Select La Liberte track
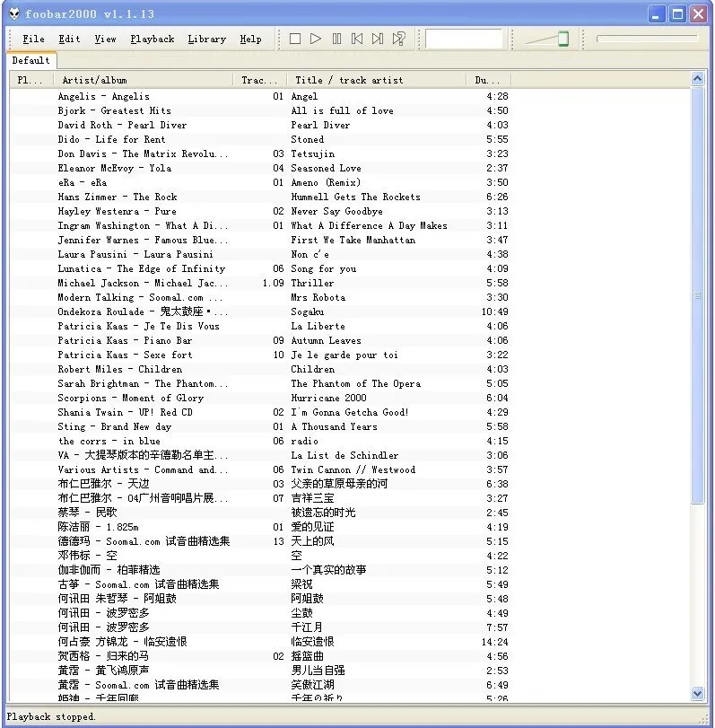The height and width of the screenshot is (728, 715). [318, 326]
